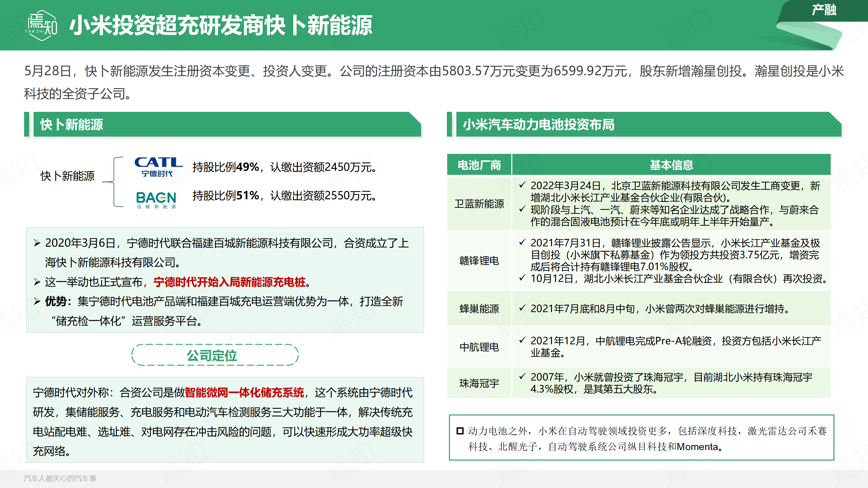The height and width of the screenshot is (488, 868).
Task: Click the bullet starting 2020年3月6日
Action: [x=222, y=252]
